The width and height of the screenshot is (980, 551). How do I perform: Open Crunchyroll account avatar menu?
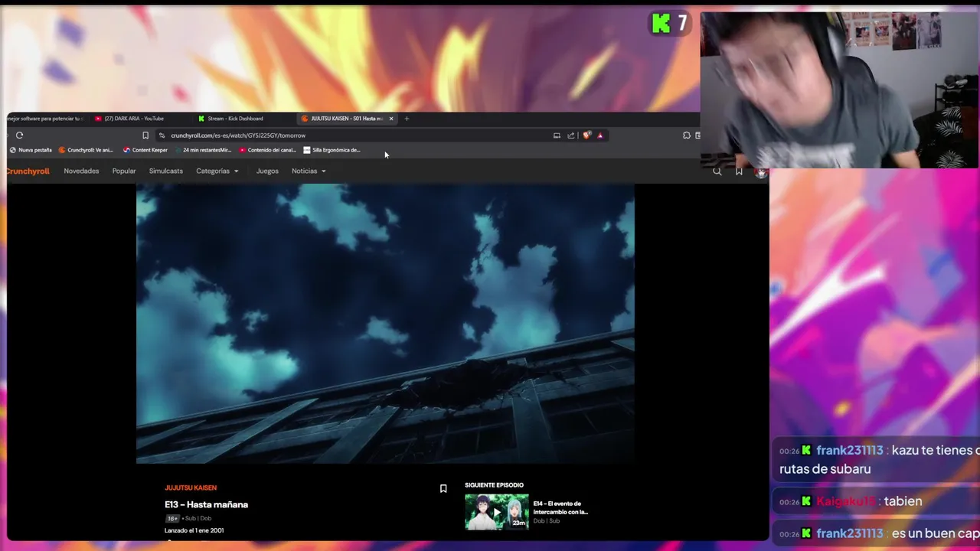point(760,172)
